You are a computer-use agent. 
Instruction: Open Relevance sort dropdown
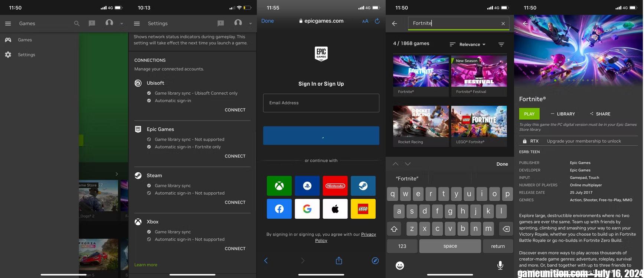468,44
